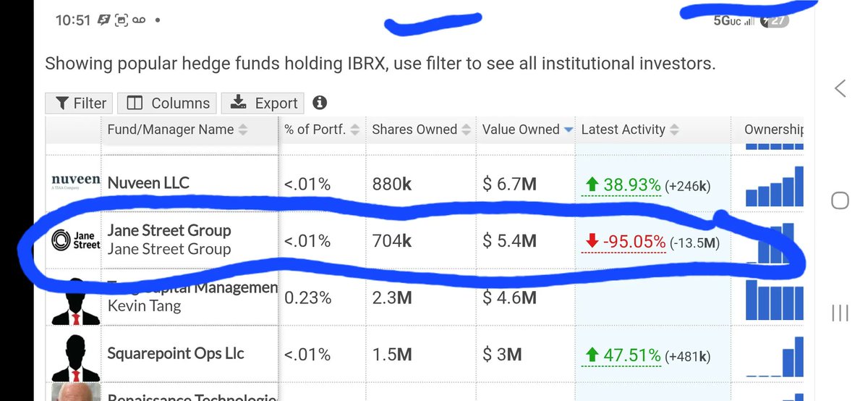Sort by % of Portf. column
The image size is (868, 401).
322,130
